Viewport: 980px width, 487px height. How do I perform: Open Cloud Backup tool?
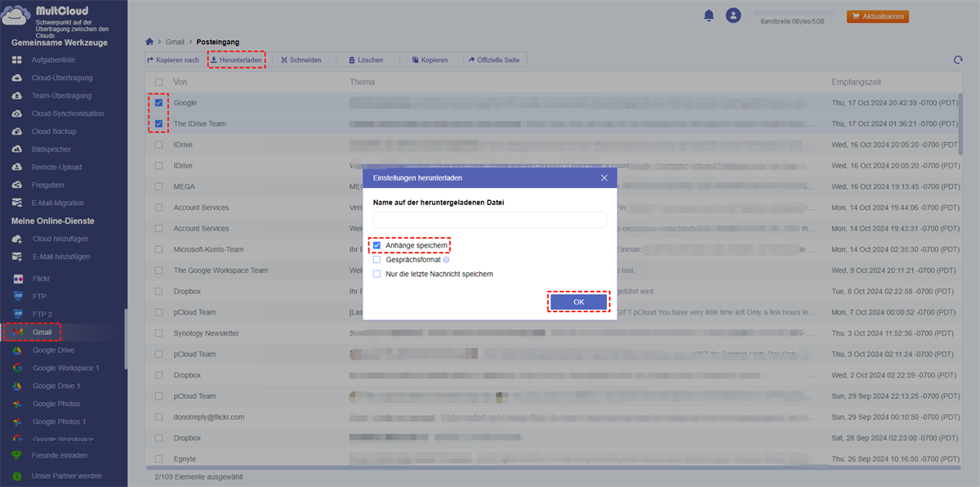(53, 132)
